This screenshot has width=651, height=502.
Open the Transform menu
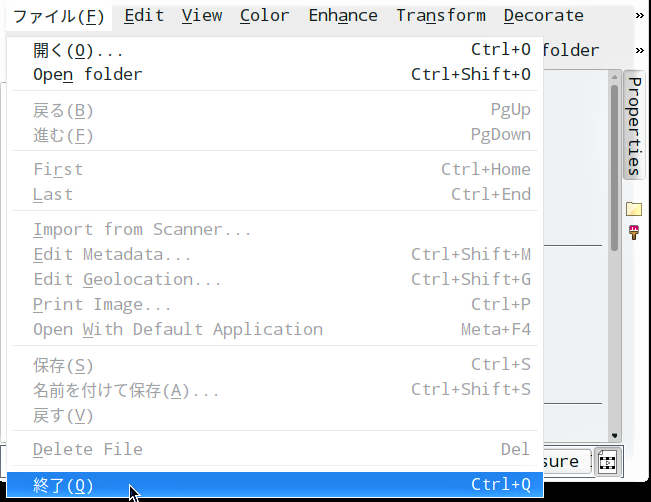click(441, 16)
